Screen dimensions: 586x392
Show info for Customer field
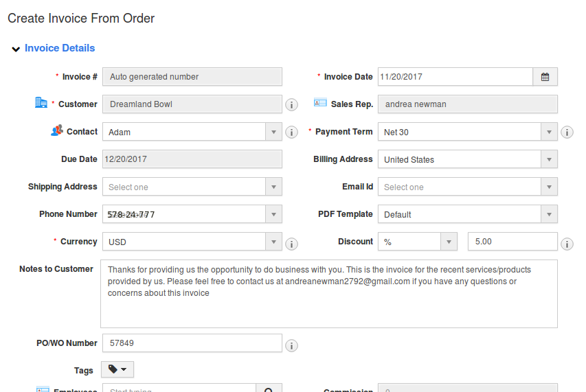(x=291, y=104)
